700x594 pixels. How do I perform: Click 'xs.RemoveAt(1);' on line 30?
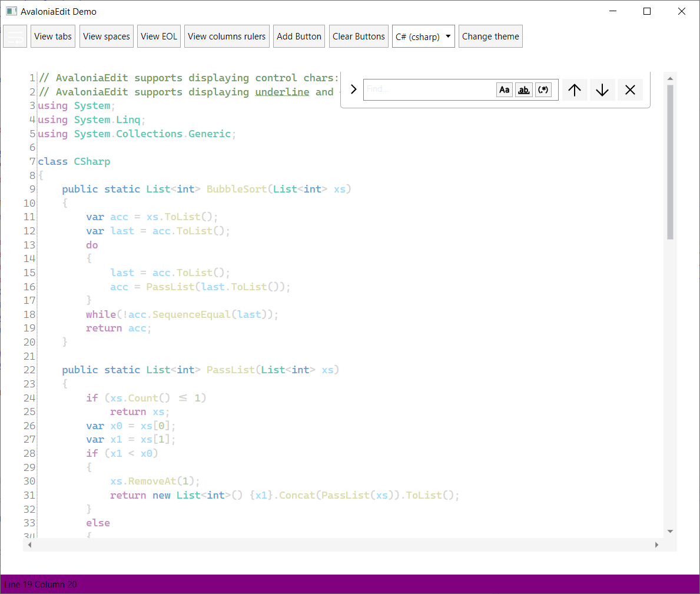tap(155, 481)
